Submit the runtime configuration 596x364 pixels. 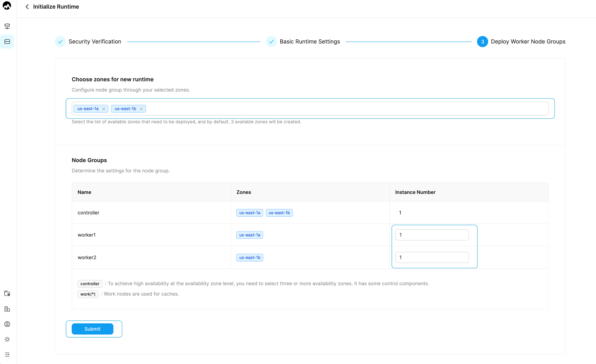92,329
